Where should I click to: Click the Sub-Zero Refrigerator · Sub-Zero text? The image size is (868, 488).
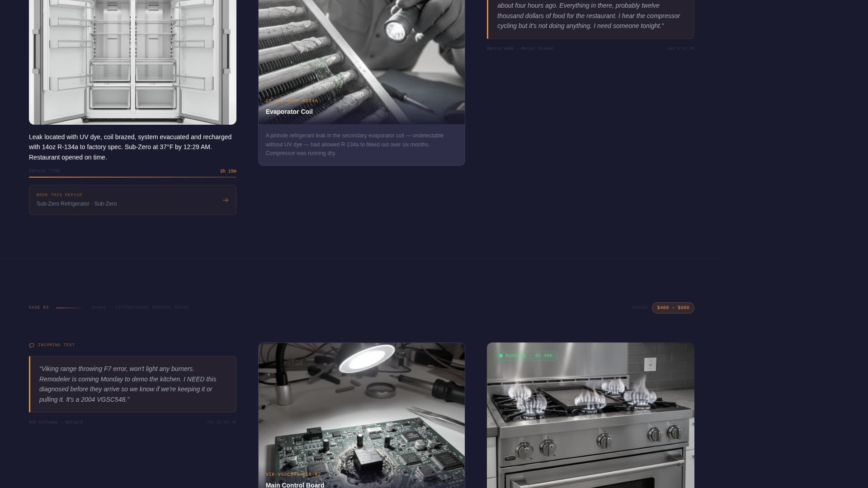click(76, 204)
